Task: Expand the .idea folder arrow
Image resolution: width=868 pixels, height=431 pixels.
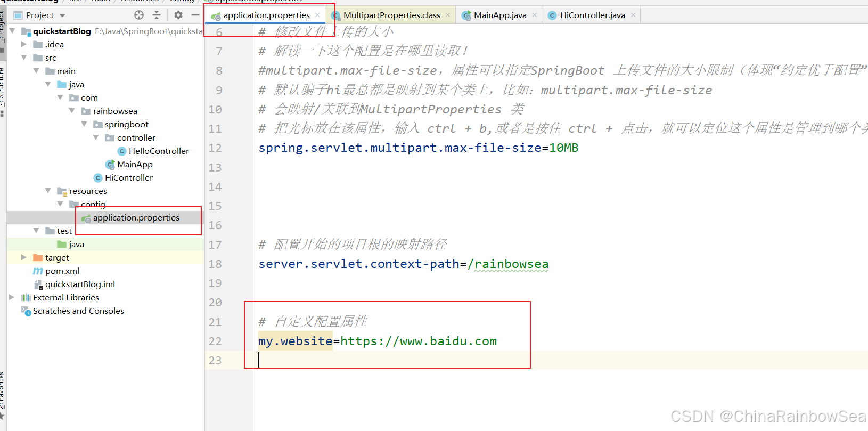Action: click(x=24, y=44)
